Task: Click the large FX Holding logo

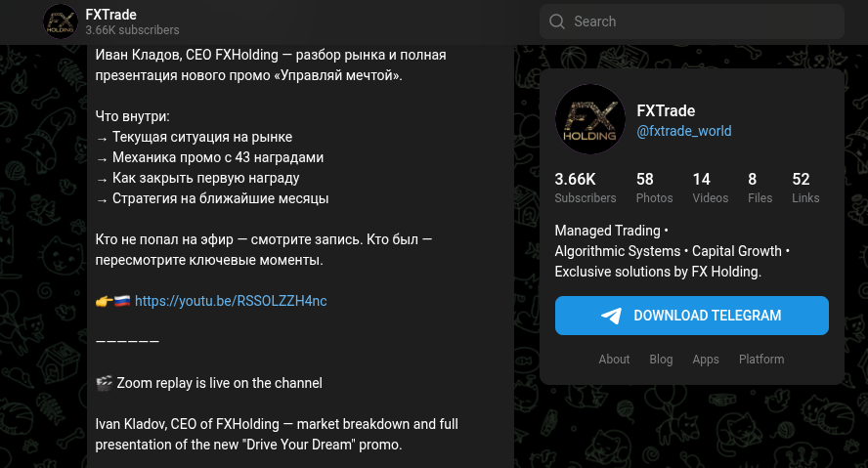Action: (589, 120)
